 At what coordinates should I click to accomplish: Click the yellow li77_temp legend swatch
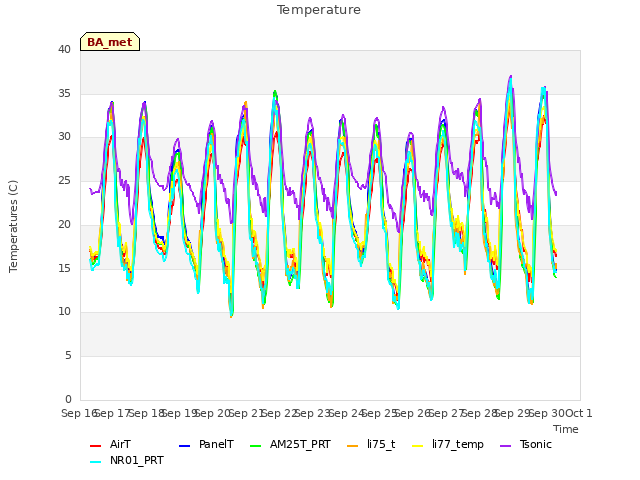tap(418, 446)
